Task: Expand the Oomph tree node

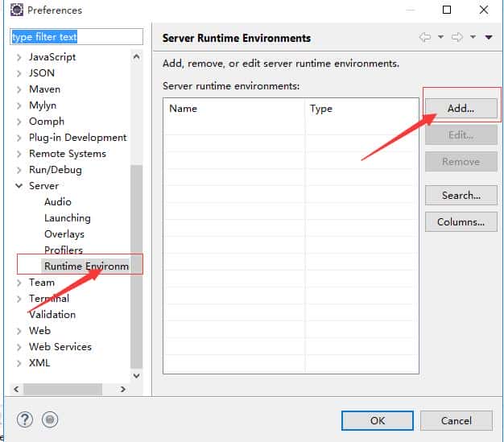Action: pos(19,122)
